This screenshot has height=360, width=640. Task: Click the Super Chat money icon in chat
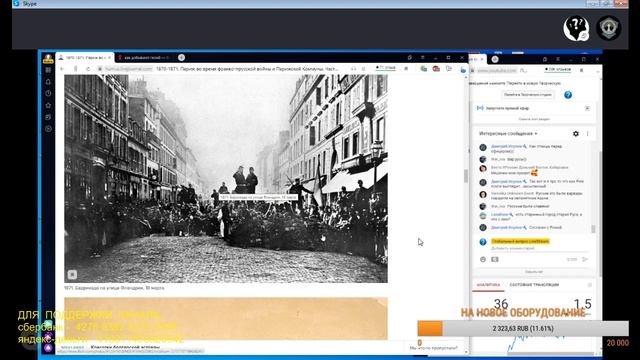tap(495, 259)
